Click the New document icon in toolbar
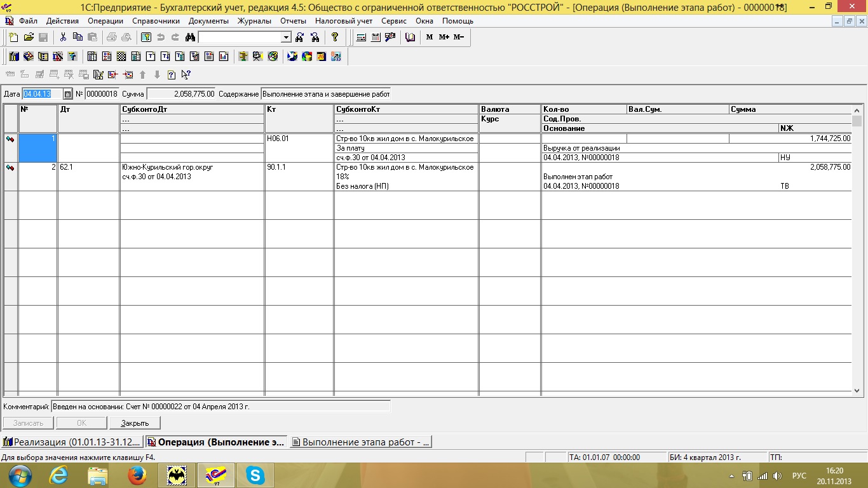The image size is (868, 488). (13, 37)
